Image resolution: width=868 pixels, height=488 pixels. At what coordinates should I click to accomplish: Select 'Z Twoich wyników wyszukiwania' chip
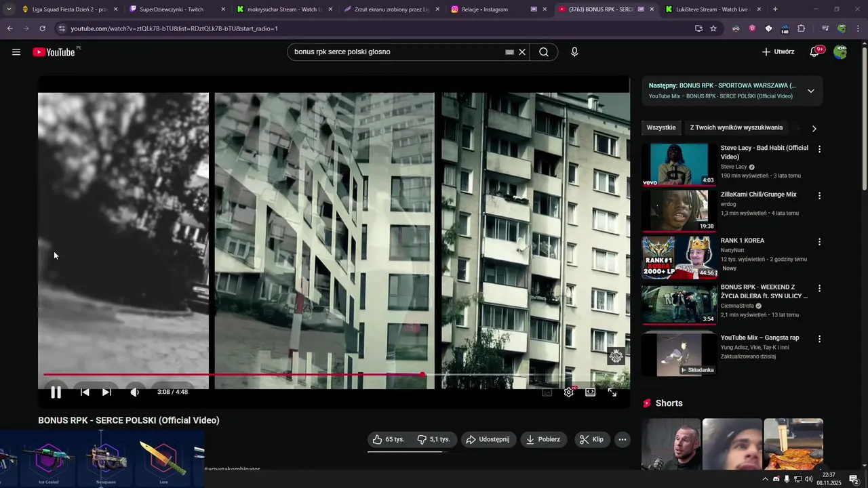pyautogui.click(x=736, y=127)
